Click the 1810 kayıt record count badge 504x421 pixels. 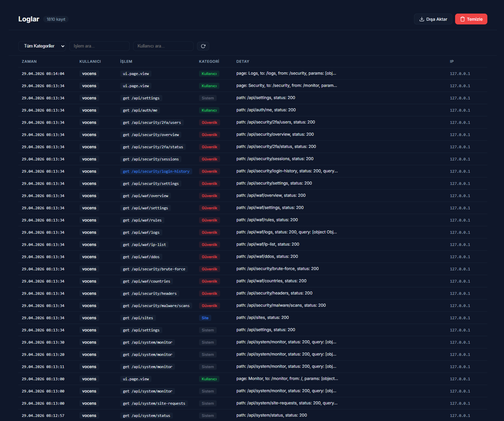click(56, 19)
